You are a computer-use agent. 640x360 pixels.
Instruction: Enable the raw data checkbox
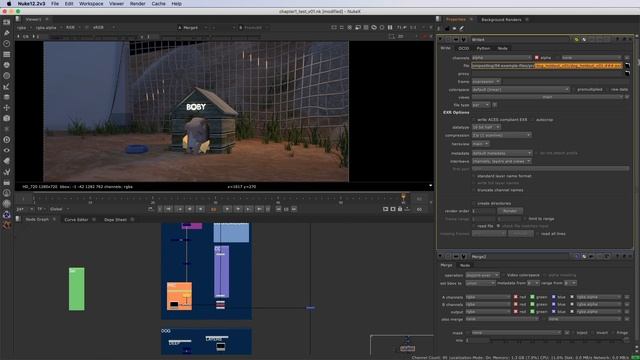coord(607,89)
